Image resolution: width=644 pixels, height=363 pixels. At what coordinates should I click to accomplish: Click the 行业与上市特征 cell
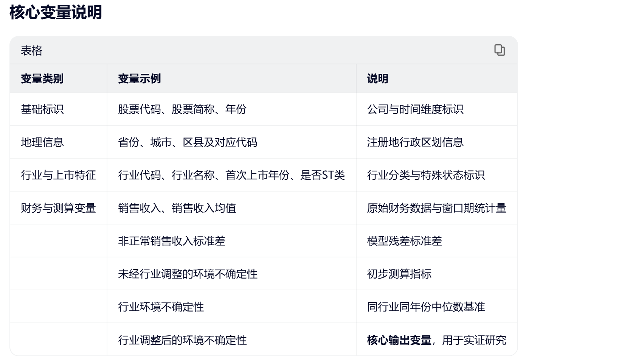pyautogui.click(x=58, y=175)
